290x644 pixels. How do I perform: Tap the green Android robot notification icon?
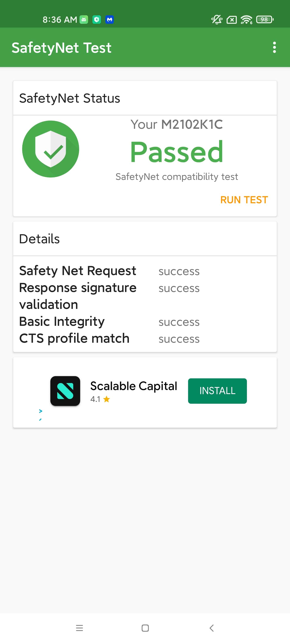pos(84,20)
